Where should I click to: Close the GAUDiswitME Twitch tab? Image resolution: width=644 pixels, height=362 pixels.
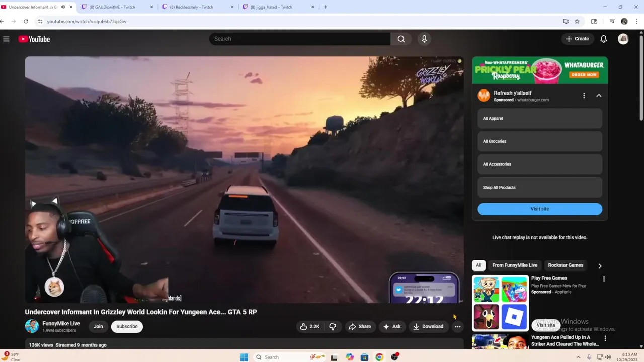tap(151, 7)
